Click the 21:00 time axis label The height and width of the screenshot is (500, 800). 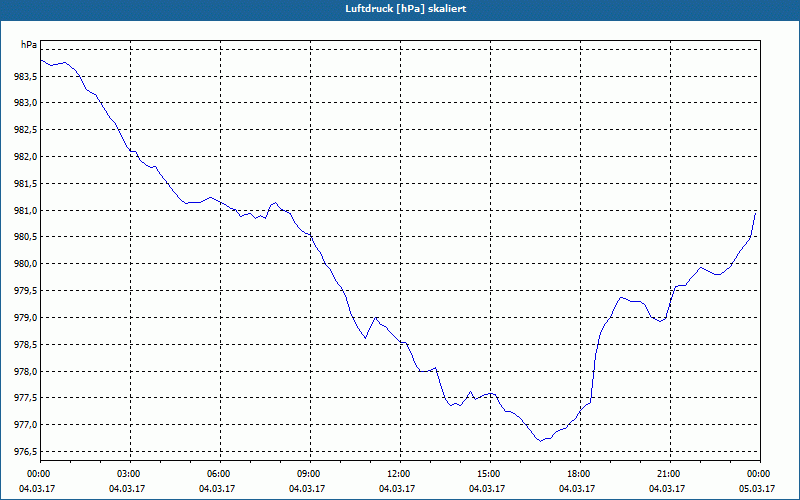click(669, 474)
